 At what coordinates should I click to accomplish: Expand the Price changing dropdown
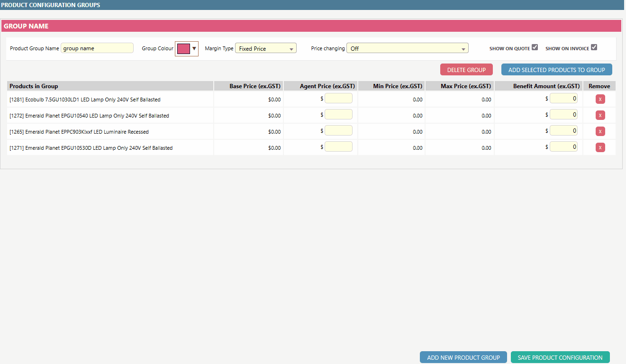pos(407,48)
